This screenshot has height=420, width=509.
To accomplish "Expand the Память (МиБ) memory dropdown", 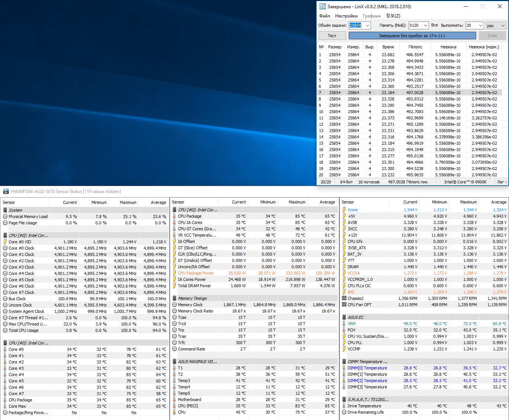I will click(425, 26).
